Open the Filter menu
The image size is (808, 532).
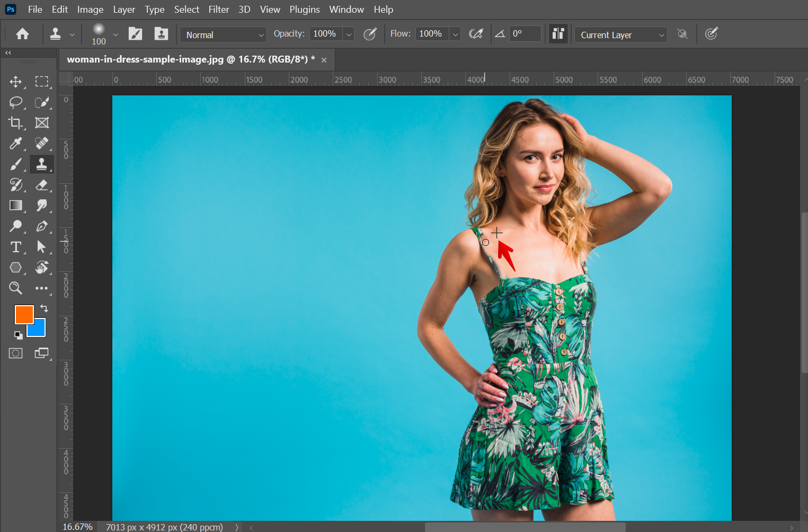[218, 10]
